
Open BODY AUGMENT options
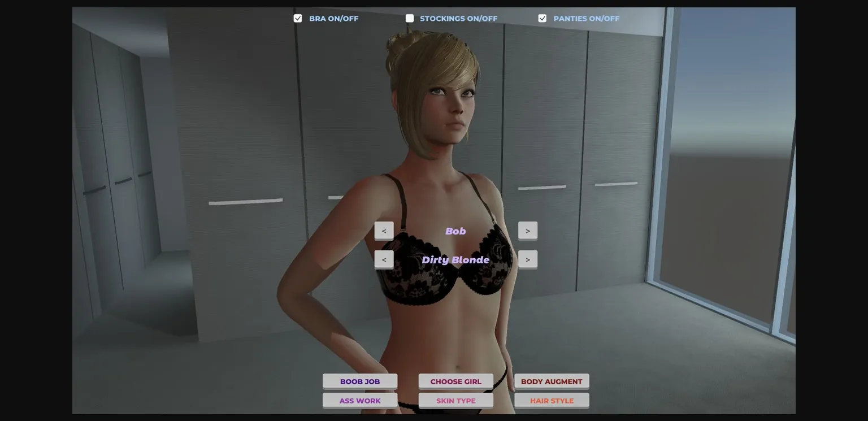pos(552,381)
